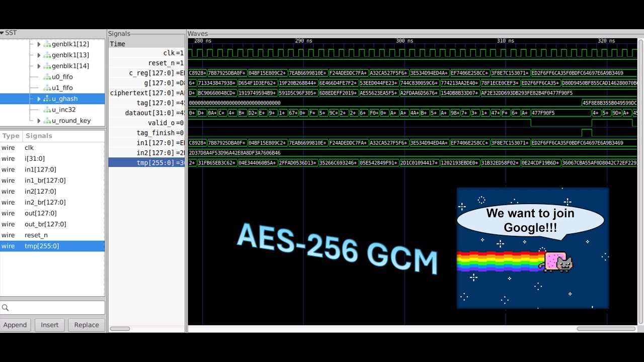
Task: Expand the u_ghash tree node
Action: click(x=39, y=99)
